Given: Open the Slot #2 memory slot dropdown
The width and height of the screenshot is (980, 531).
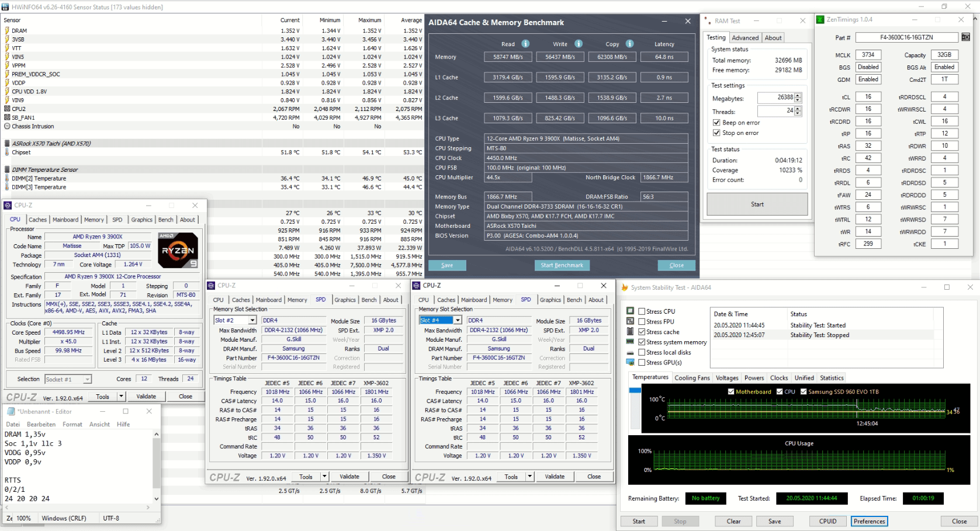Looking at the screenshot, I should (252, 320).
